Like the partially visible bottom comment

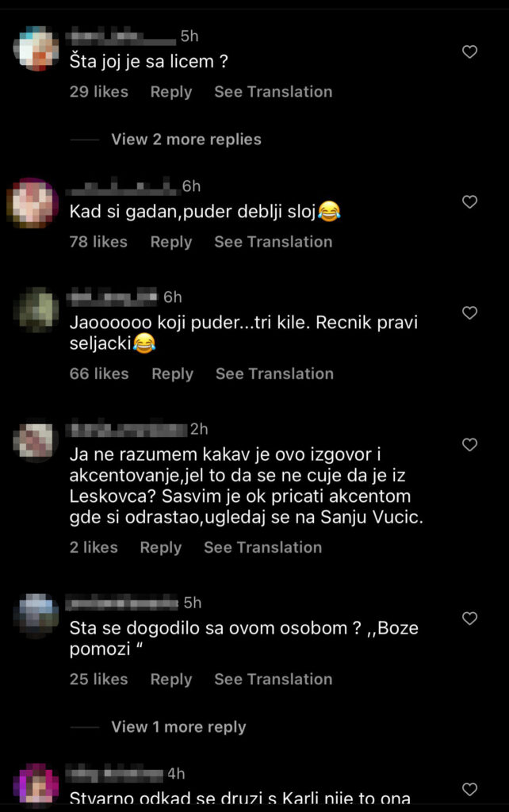pyautogui.click(x=469, y=789)
